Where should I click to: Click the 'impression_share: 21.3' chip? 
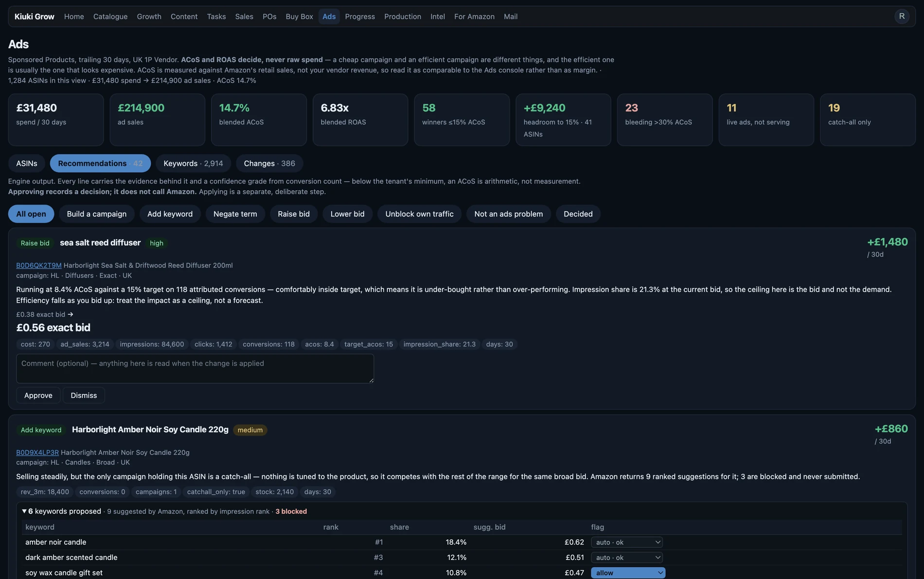coord(440,344)
